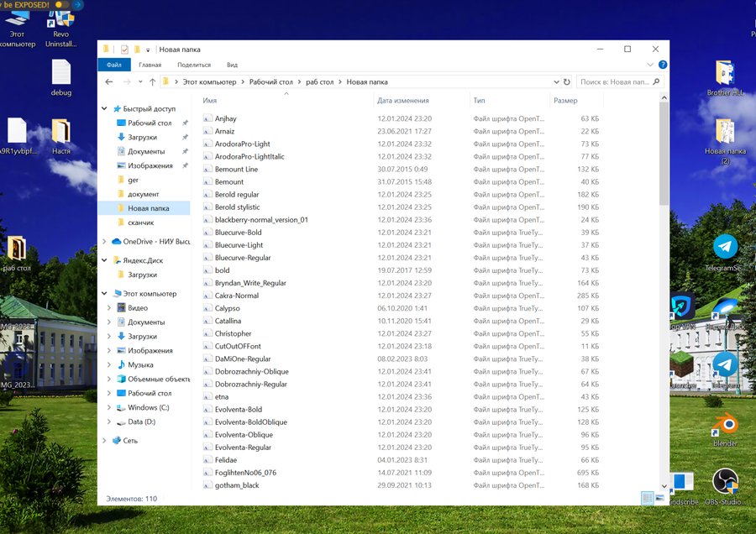Refresh the current folder view
This screenshot has height=534, width=756.
(x=567, y=82)
